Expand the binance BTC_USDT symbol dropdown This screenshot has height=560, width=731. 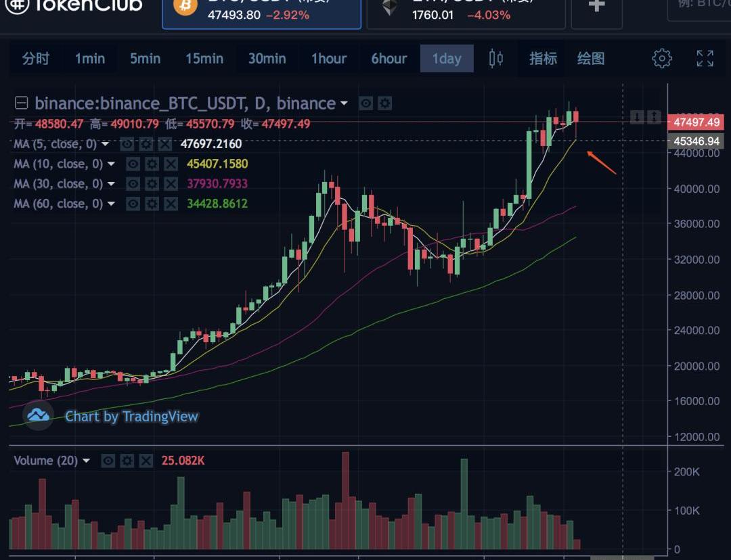tap(344, 103)
